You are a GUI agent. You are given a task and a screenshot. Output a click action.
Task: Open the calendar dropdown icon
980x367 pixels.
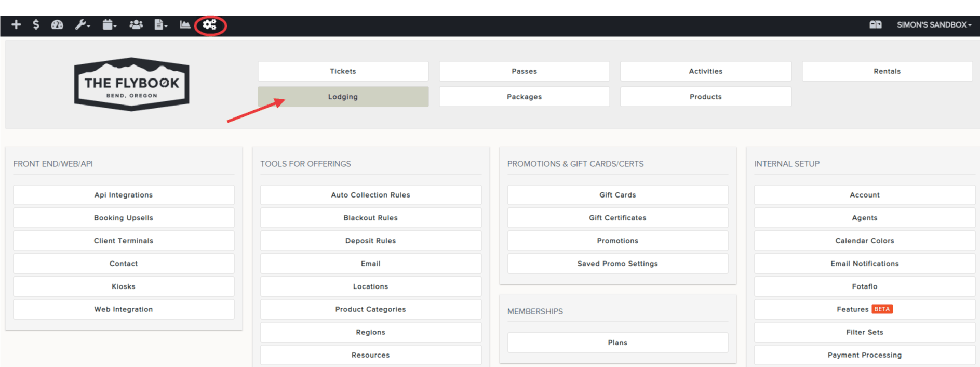pyautogui.click(x=109, y=24)
